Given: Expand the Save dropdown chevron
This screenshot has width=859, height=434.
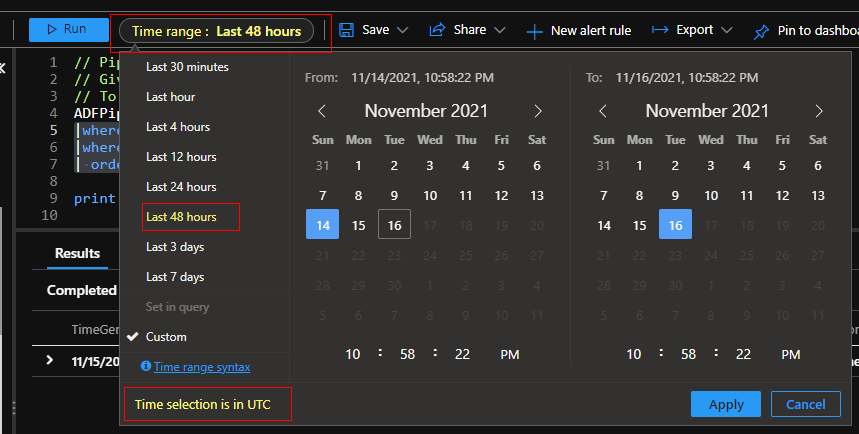Looking at the screenshot, I should coord(403,30).
